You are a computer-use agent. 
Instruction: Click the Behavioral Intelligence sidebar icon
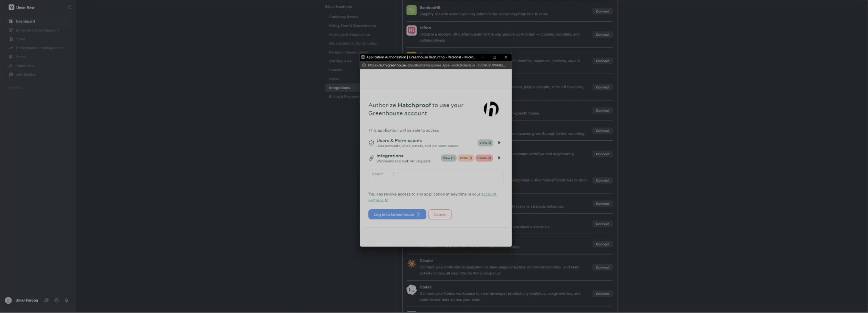click(x=11, y=30)
